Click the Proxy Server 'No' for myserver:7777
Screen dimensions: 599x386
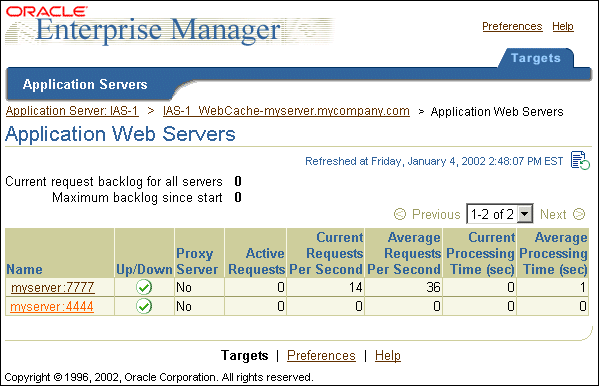pos(184,287)
